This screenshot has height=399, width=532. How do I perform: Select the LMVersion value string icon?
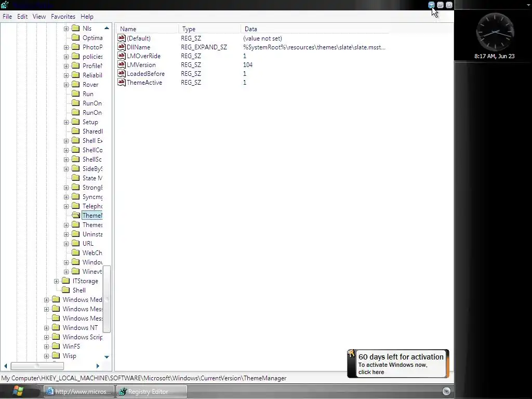[122, 64]
